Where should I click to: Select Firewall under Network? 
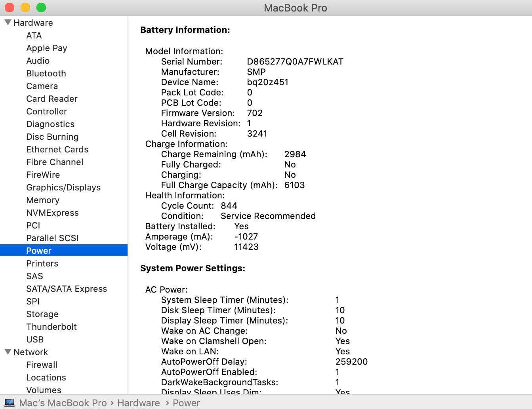click(42, 365)
